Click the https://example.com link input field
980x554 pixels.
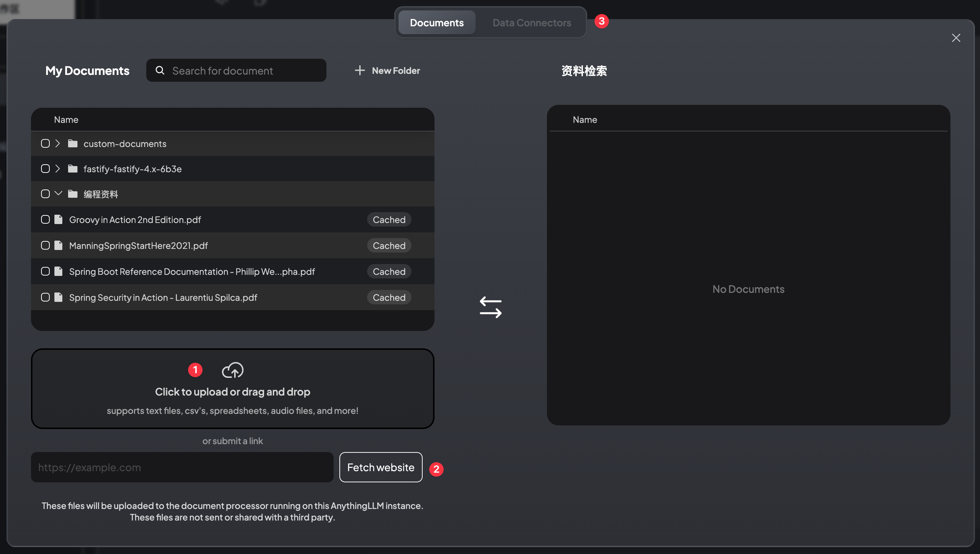182,467
